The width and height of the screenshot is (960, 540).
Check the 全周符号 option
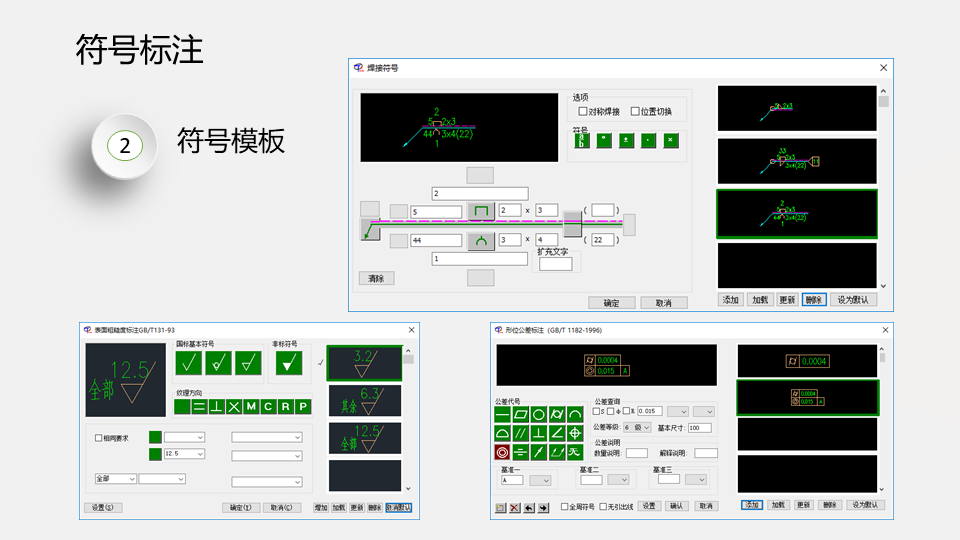[x=565, y=507]
